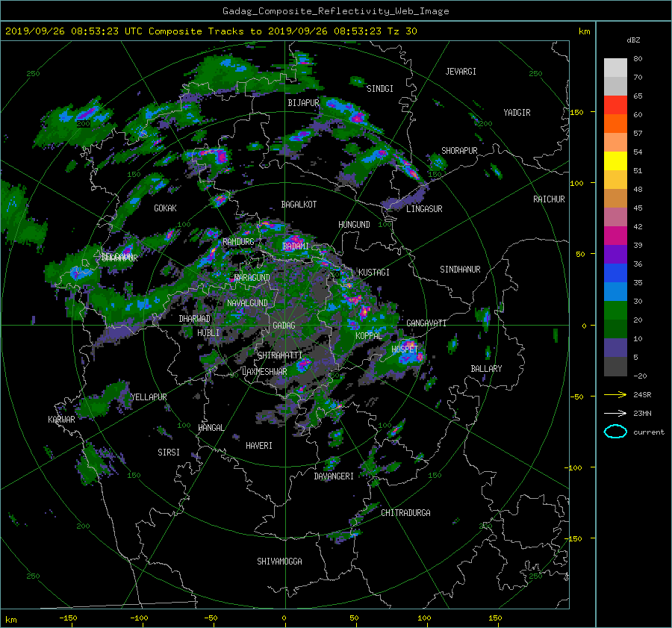672x628 pixels.
Task: Click the dBZ legend heading
Action: click(x=633, y=40)
